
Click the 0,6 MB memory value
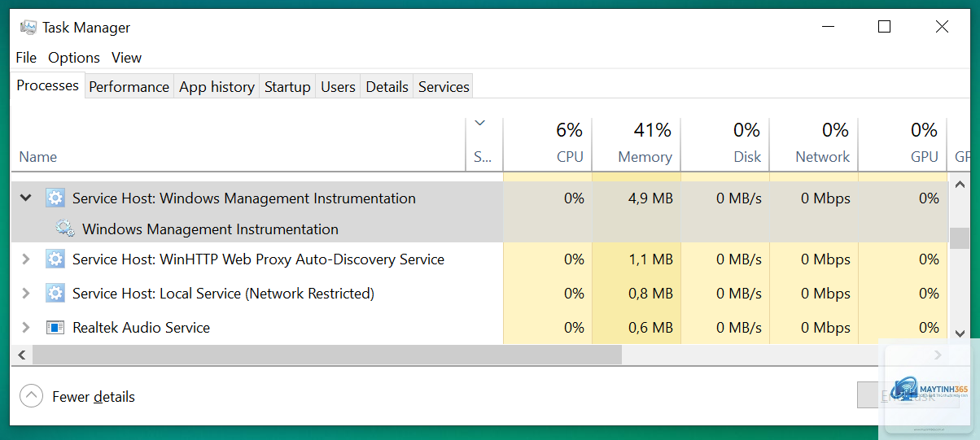(x=650, y=328)
